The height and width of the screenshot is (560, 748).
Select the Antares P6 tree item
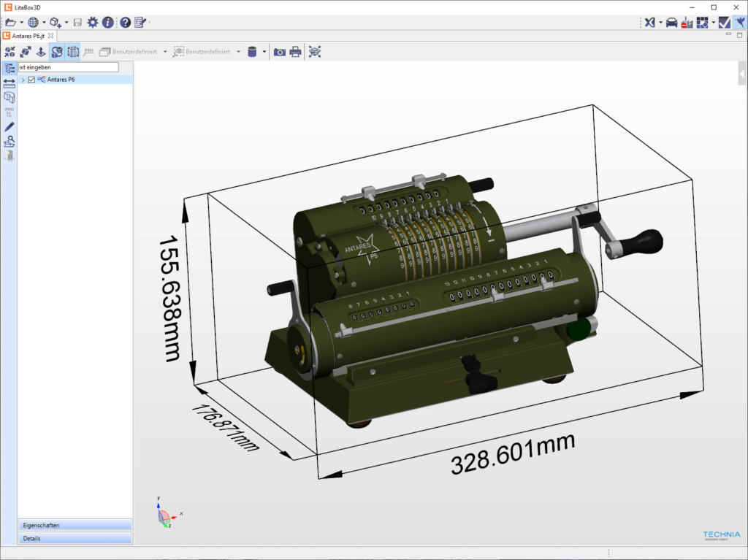61,80
